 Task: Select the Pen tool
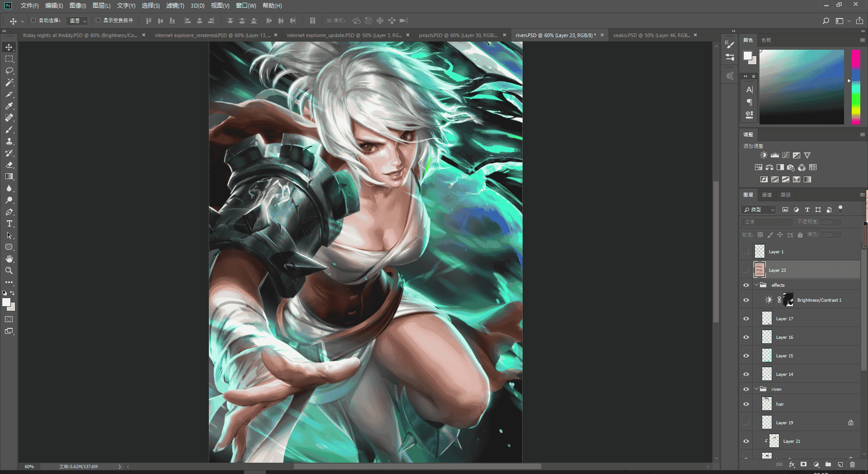pos(9,212)
